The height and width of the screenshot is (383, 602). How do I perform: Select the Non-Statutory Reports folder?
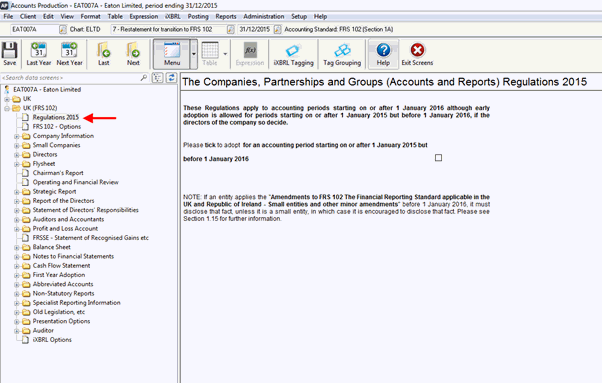[x=63, y=294]
